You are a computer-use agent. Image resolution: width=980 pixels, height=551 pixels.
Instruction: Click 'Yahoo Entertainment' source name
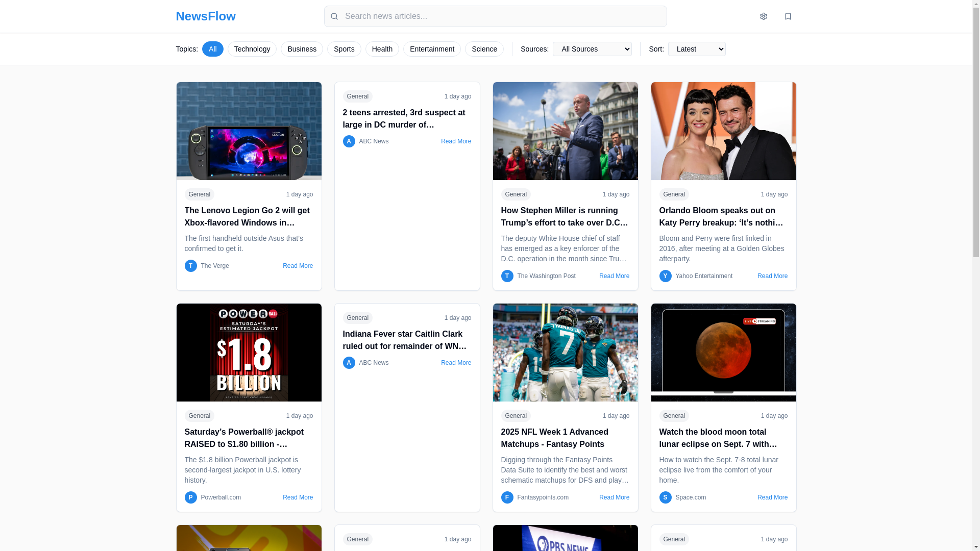point(704,276)
